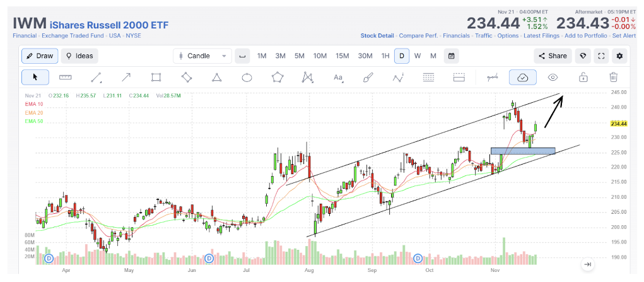This screenshot has width=644, height=282.
Task: Select the arrow drawing tool
Action: (x=126, y=78)
